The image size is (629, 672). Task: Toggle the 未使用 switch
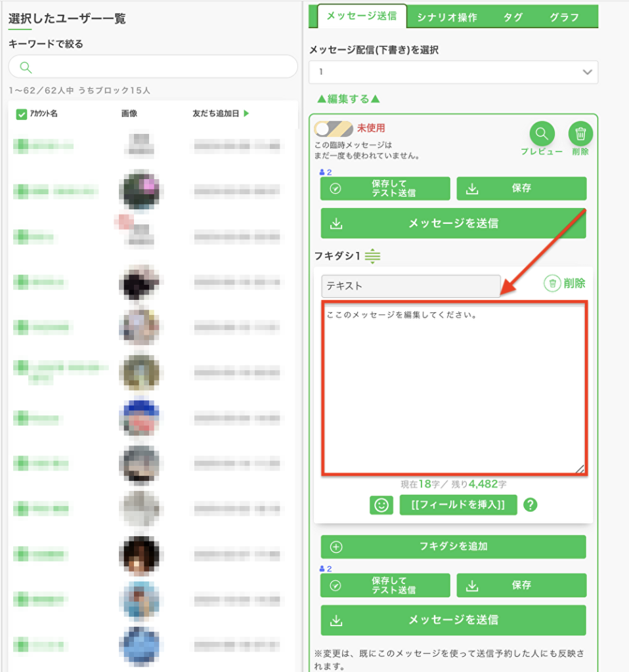333,129
